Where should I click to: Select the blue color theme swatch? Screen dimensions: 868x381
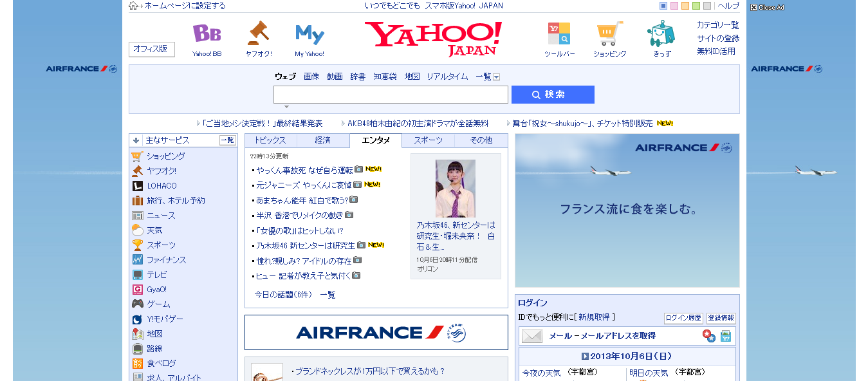(663, 6)
